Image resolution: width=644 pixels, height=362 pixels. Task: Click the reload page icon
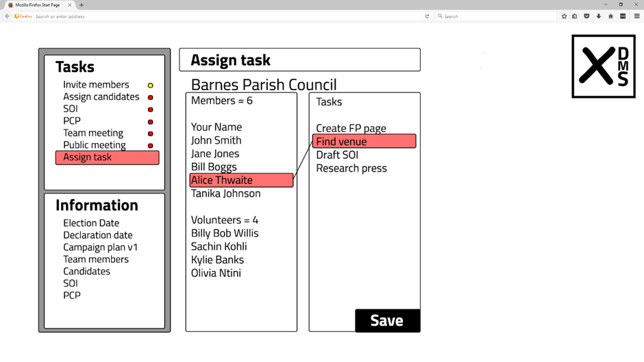[427, 16]
